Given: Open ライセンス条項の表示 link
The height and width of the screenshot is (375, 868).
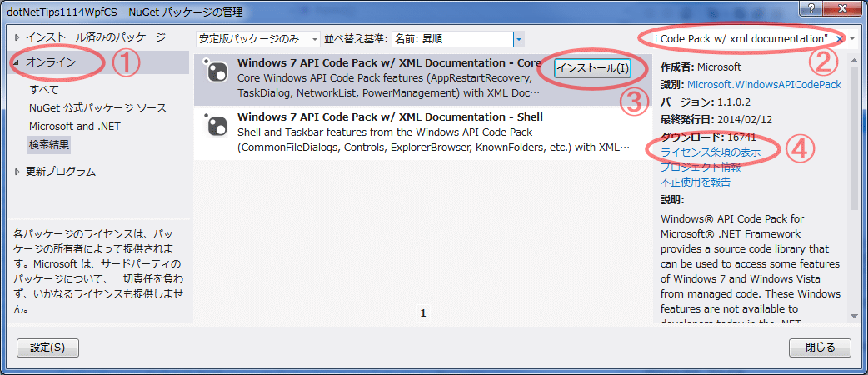Looking at the screenshot, I should pyautogui.click(x=711, y=152).
